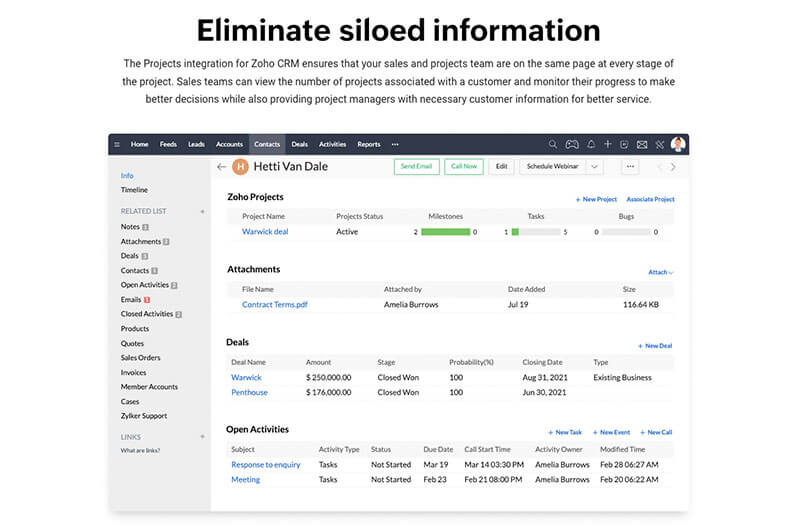This screenshot has width=800, height=530.
Task: Open the Feeds tab
Action: [168, 144]
